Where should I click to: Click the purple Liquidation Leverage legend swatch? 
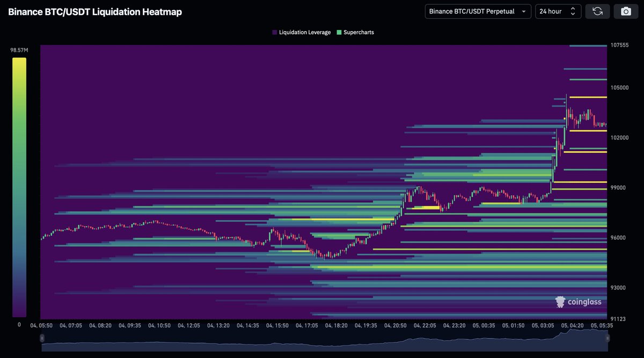click(x=274, y=32)
